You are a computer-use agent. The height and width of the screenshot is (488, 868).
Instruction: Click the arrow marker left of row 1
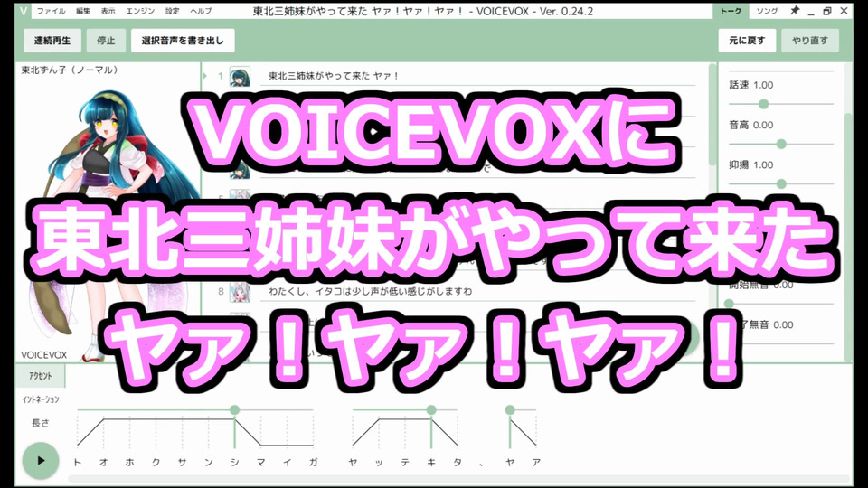point(205,76)
